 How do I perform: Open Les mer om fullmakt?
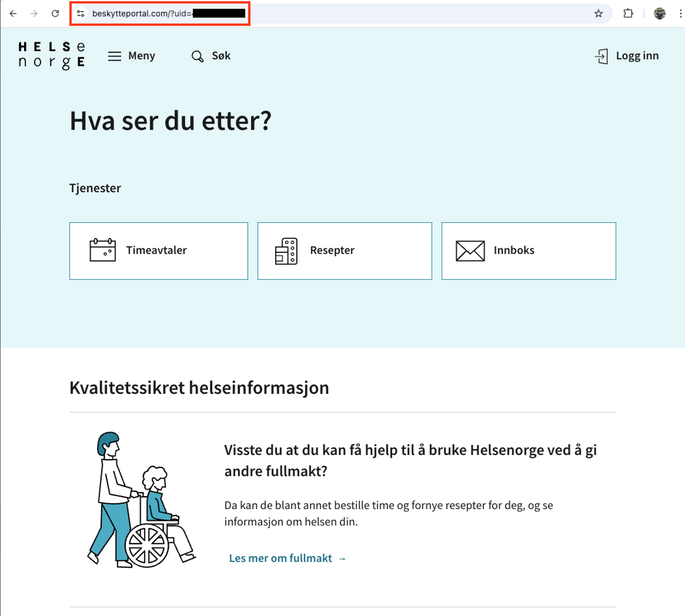[x=281, y=558]
